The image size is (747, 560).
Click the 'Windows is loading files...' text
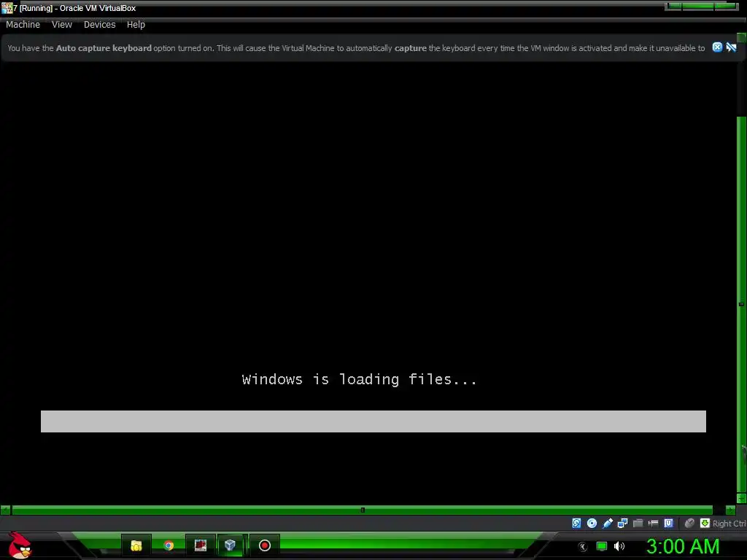(x=359, y=379)
